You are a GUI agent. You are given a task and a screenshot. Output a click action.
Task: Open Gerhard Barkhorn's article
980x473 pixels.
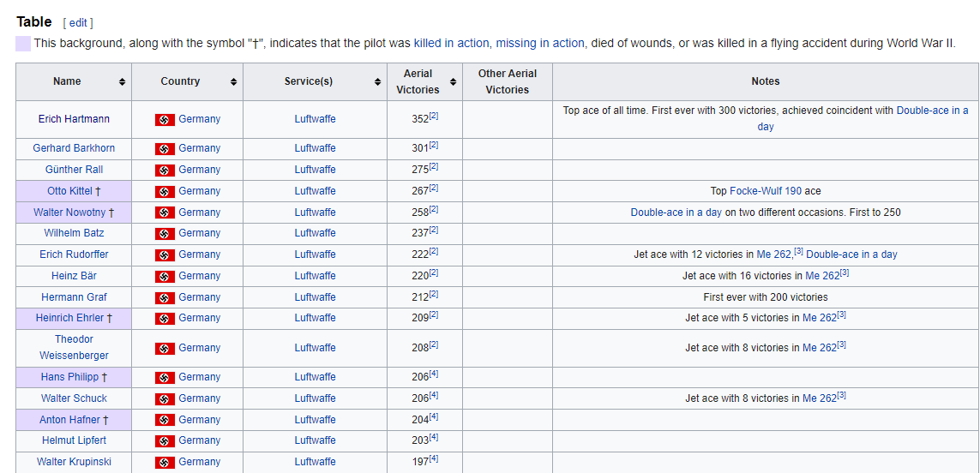[x=74, y=148]
